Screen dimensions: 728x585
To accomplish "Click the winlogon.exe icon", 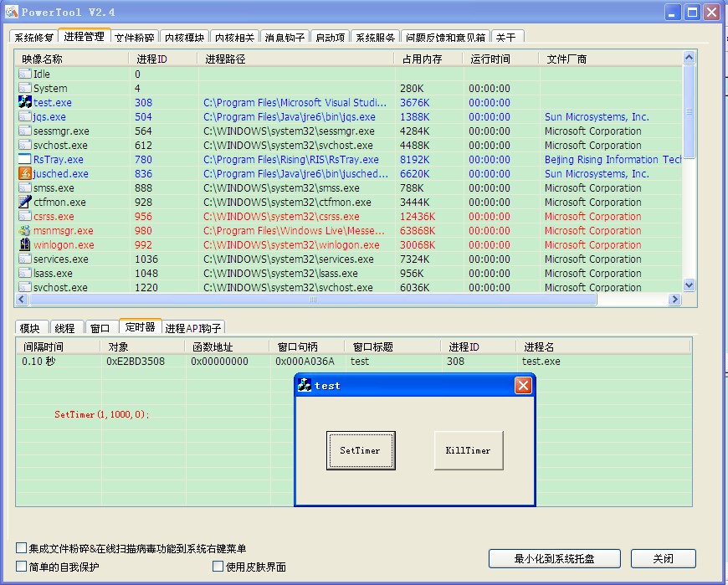I will [24, 244].
